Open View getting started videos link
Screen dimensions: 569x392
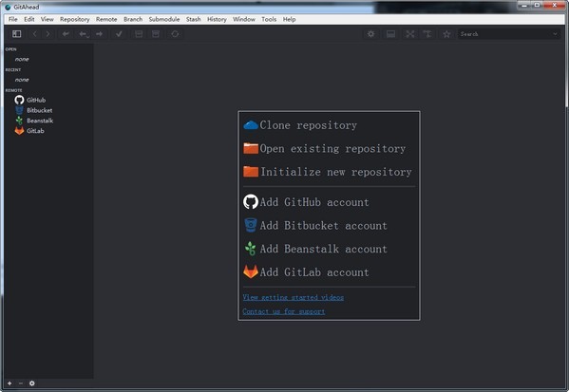294,297
